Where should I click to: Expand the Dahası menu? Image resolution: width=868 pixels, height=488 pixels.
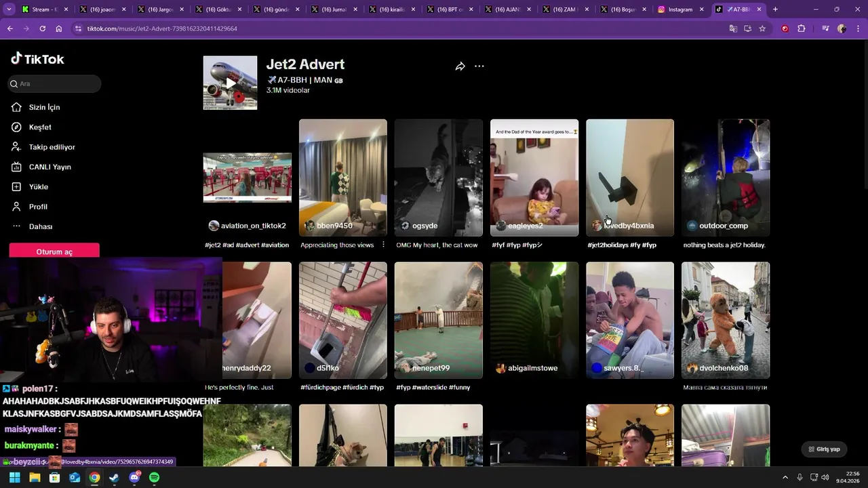pos(40,226)
